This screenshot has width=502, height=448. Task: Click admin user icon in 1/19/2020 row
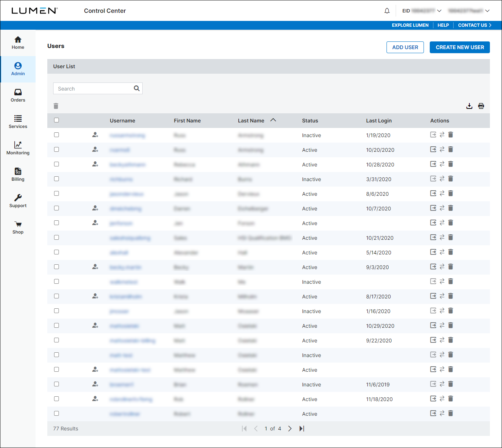(x=95, y=135)
